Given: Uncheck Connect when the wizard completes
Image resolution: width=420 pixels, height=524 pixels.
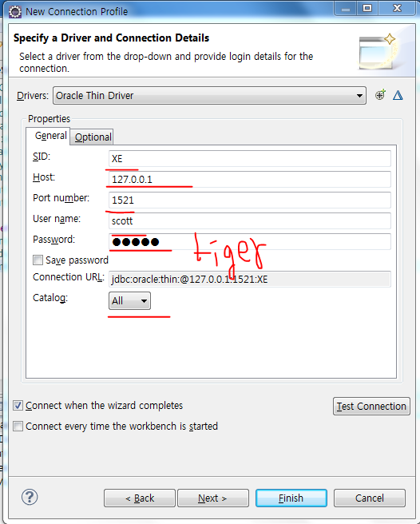Looking at the screenshot, I should click(x=18, y=405).
